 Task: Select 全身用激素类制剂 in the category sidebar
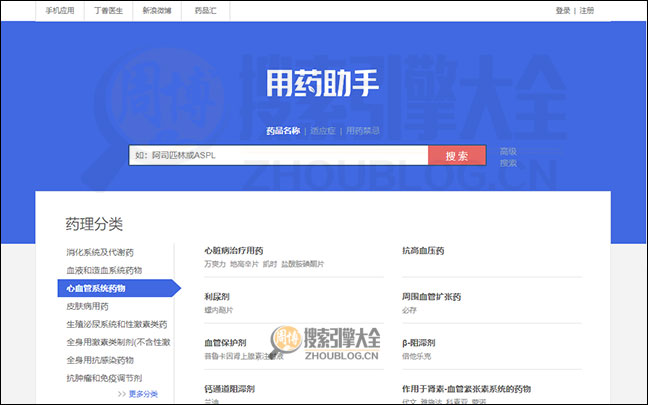tap(118, 342)
